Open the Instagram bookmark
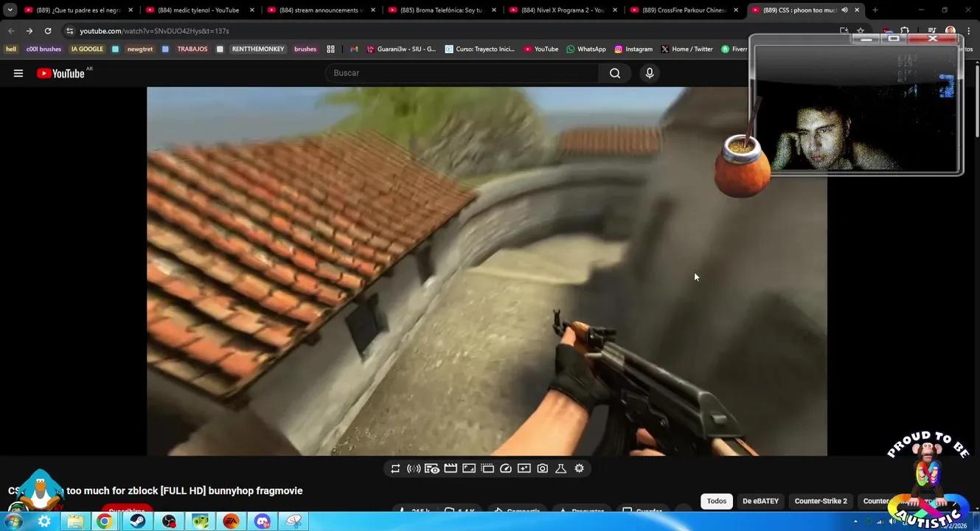Image resolution: width=980 pixels, height=531 pixels. [633, 49]
